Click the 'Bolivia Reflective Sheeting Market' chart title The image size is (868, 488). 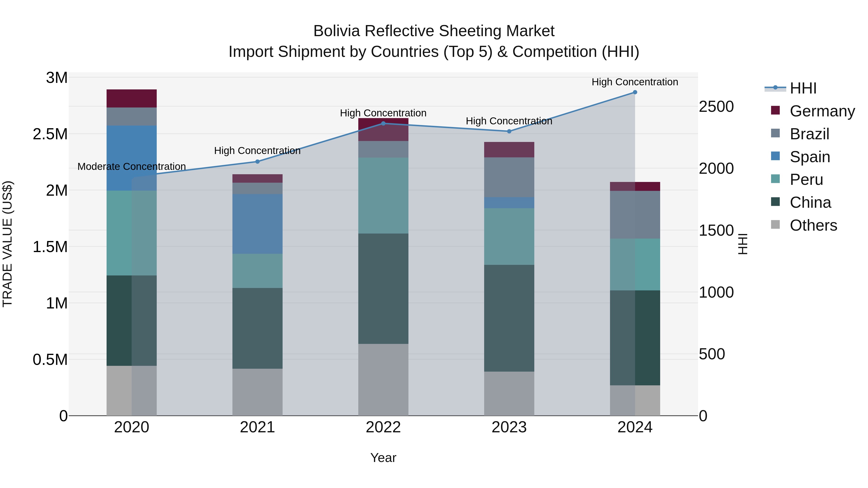coord(434,31)
